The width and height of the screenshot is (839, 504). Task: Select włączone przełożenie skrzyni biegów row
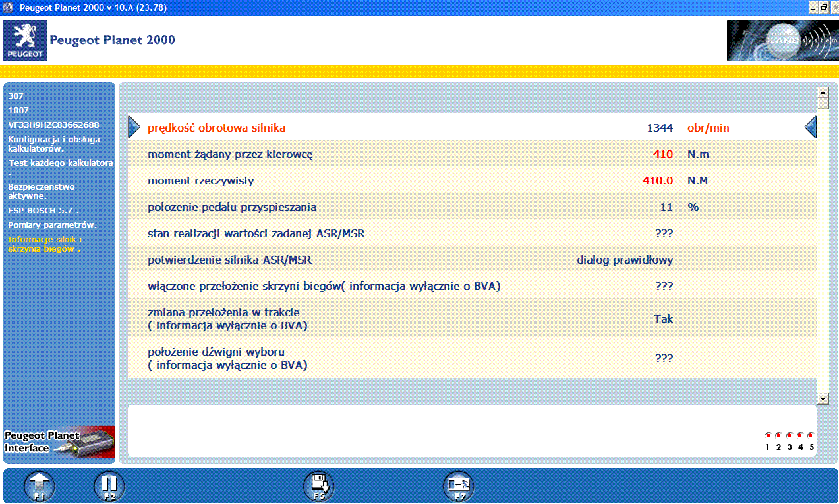click(x=472, y=286)
